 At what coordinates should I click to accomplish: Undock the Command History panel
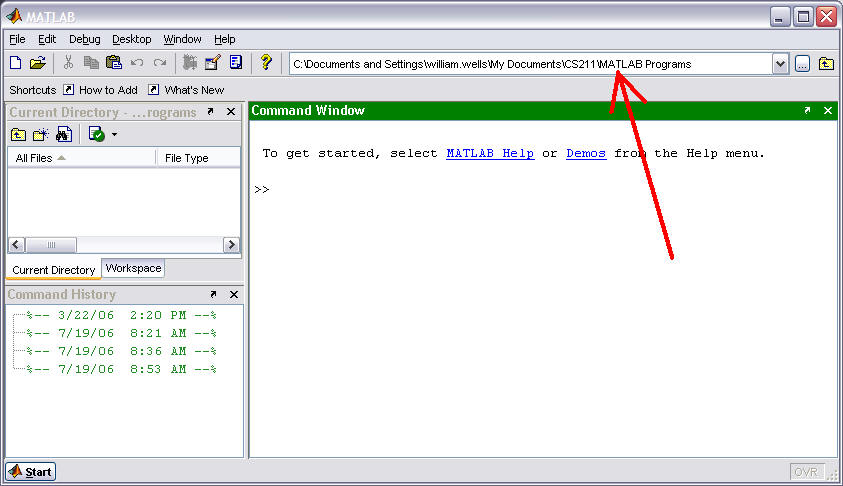point(212,295)
